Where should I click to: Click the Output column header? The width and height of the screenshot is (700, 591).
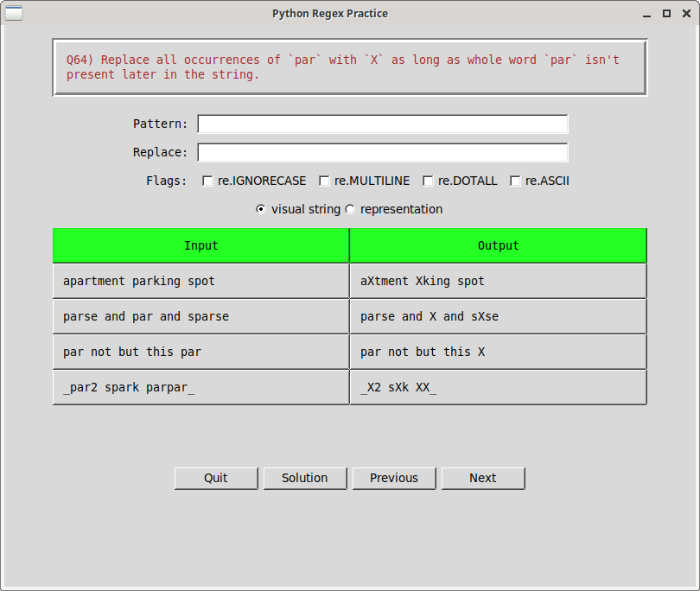498,245
